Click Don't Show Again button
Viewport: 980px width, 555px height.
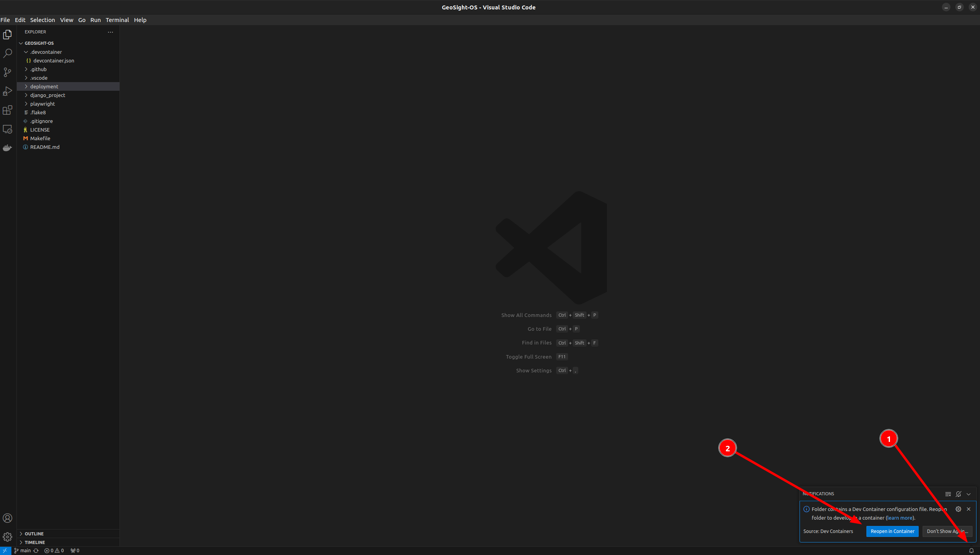click(947, 531)
